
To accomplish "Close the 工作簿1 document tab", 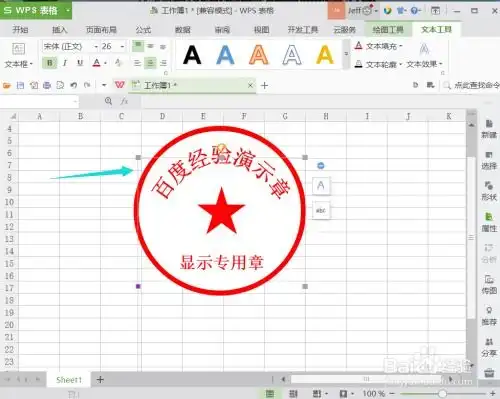I will pyautogui.click(x=250, y=86).
